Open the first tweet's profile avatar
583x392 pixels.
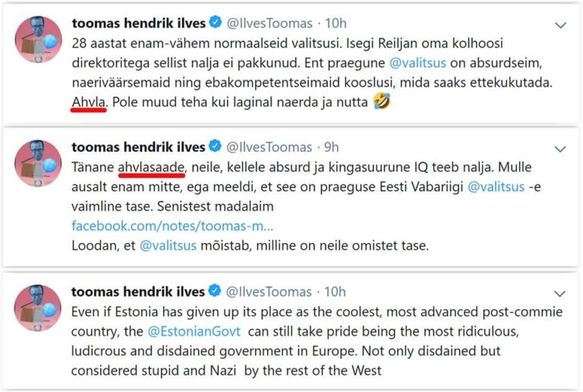pos(38,39)
